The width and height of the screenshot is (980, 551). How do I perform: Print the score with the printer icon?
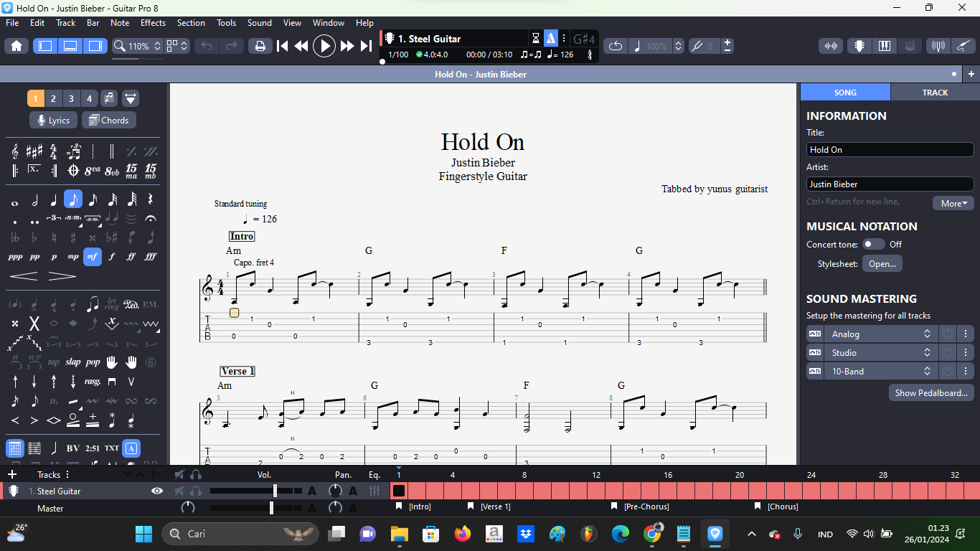click(x=260, y=46)
